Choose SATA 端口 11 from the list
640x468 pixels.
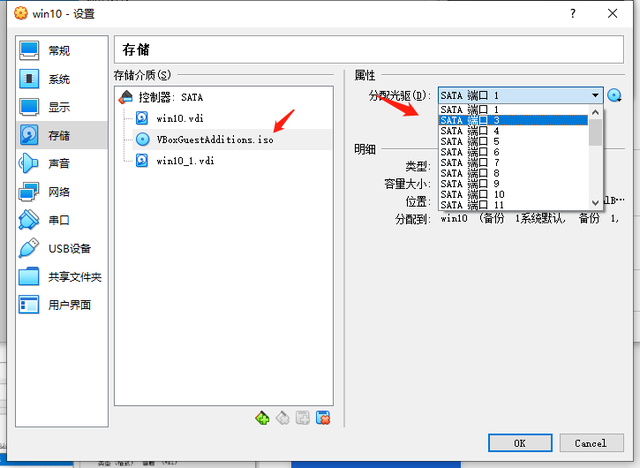pyautogui.click(x=513, y=205)
